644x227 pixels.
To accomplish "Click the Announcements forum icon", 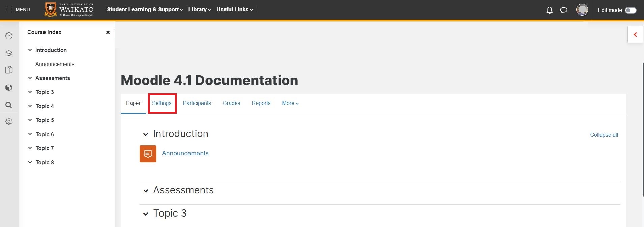I will pos(148,154).
